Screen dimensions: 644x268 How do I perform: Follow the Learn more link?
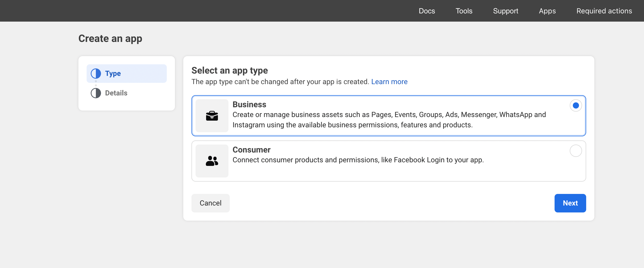click(x=389, y=82)
